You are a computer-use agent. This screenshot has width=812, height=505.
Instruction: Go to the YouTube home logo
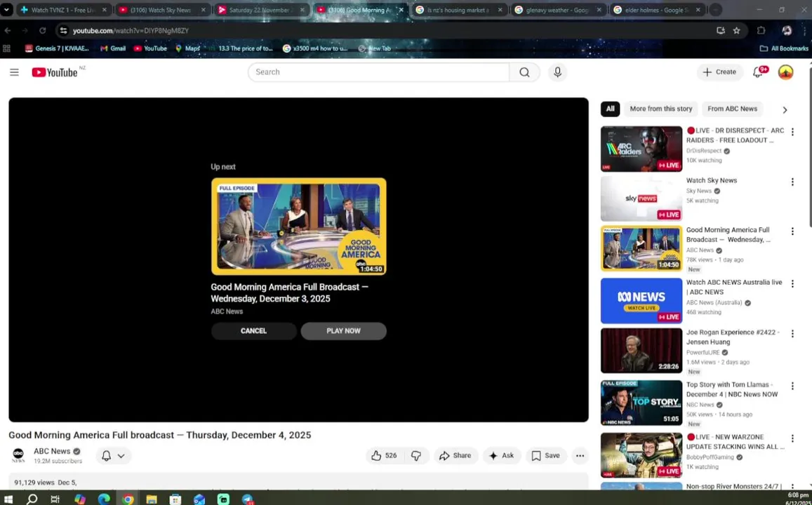coord(55,72)
